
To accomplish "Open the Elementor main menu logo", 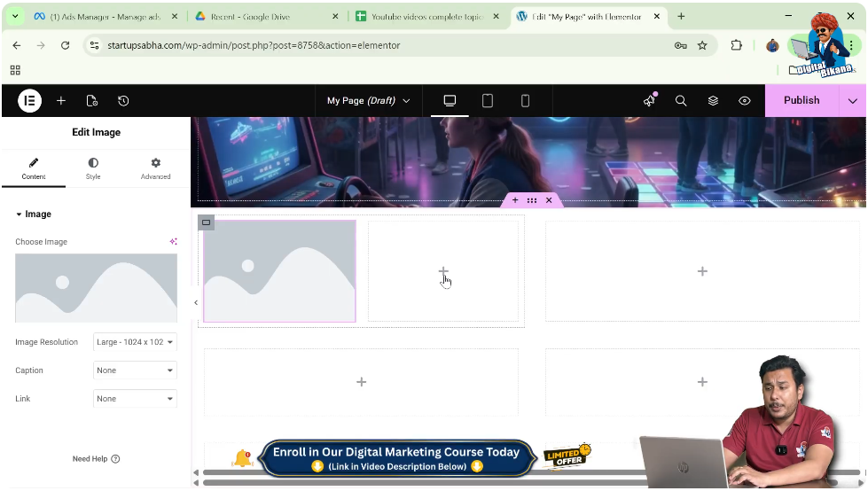I will click(x=30, y=101).
